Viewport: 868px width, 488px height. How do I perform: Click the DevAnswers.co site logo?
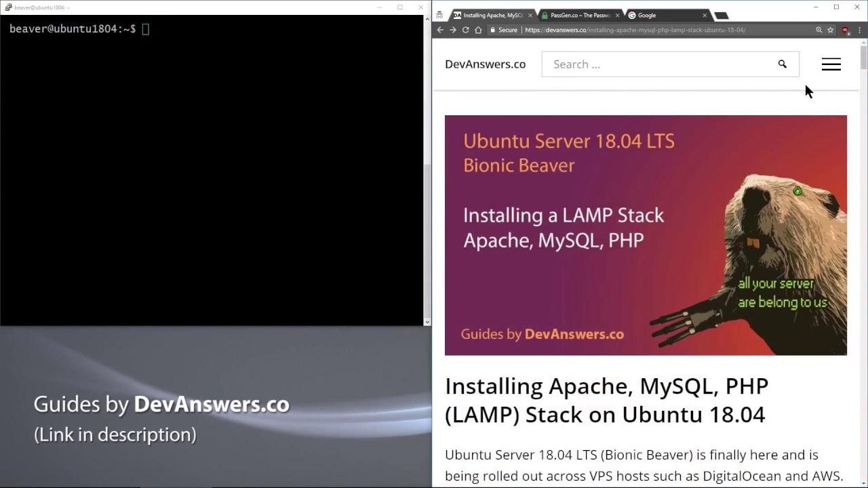[485, 64]
